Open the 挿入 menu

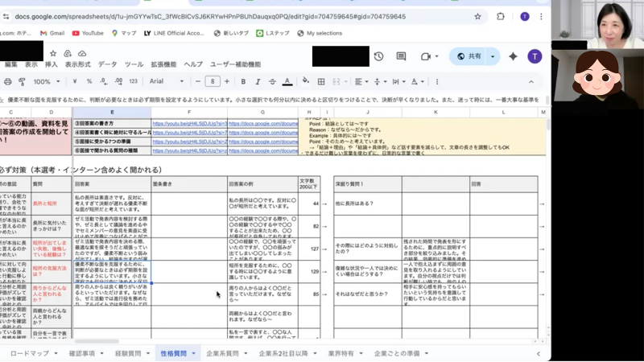tap(52, 64)
